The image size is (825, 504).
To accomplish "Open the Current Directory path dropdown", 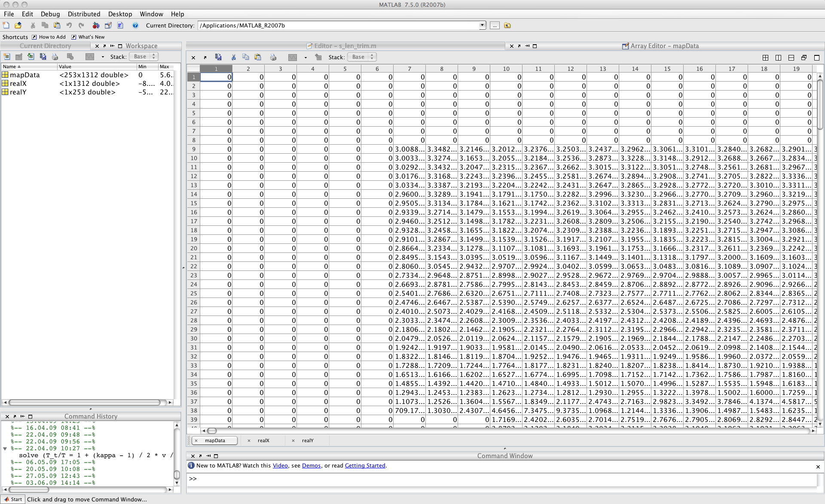I will pyautogui.click(x=482, y=25).
